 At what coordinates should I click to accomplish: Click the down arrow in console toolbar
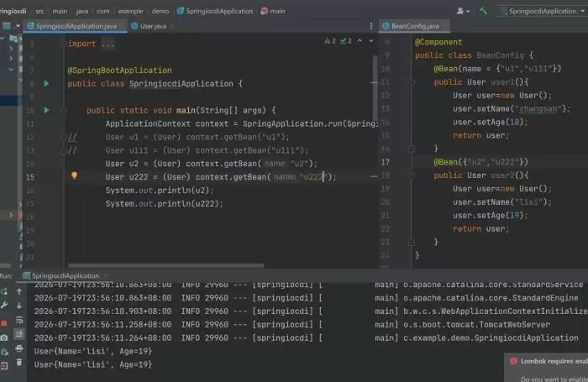click(19, 306)
